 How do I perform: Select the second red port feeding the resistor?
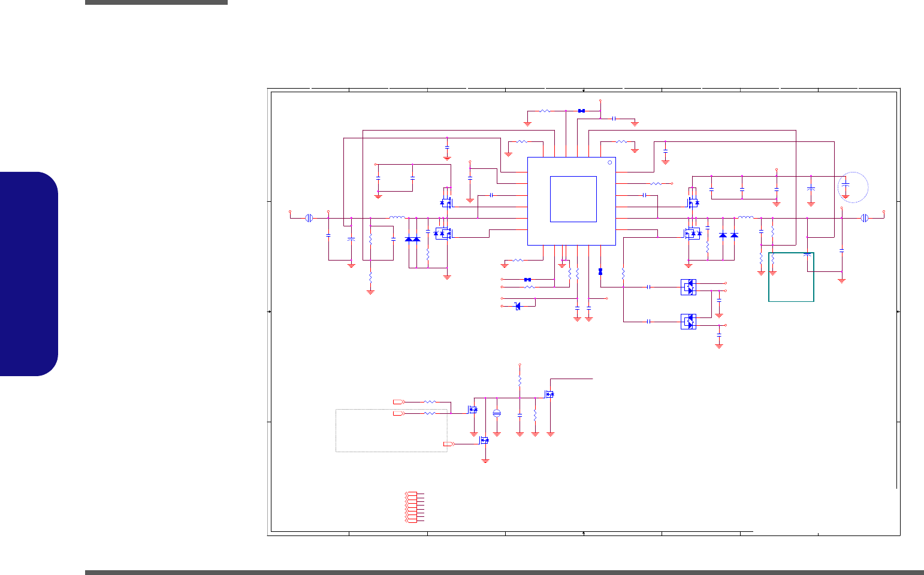(399, 413)
